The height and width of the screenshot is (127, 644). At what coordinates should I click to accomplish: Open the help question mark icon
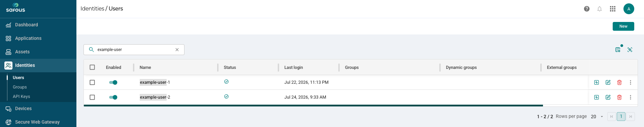point(587,9)
